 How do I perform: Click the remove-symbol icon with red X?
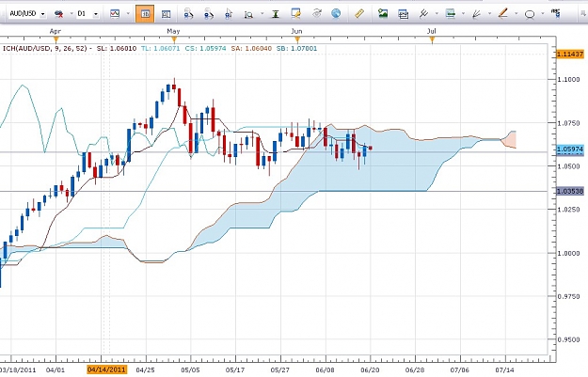59,14
